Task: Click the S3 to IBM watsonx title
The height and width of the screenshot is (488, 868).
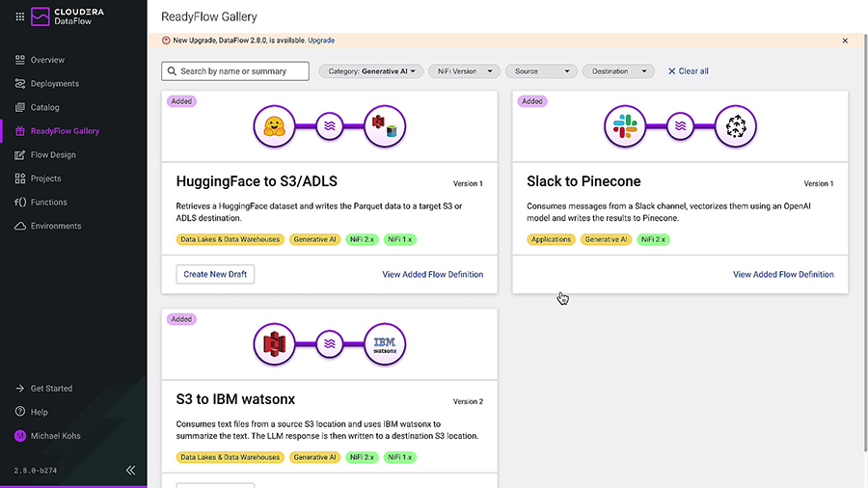Action: point(235,399)
